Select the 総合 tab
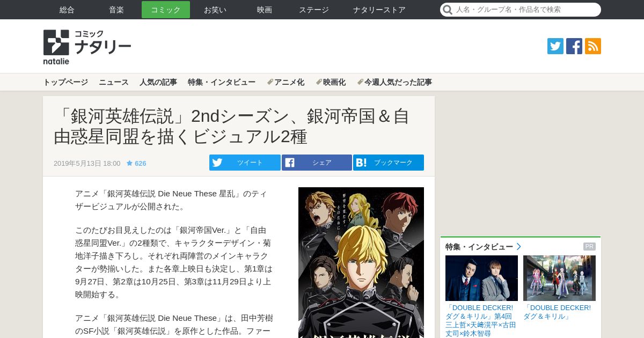The image size is (644, 338). (x=67, y=10)
